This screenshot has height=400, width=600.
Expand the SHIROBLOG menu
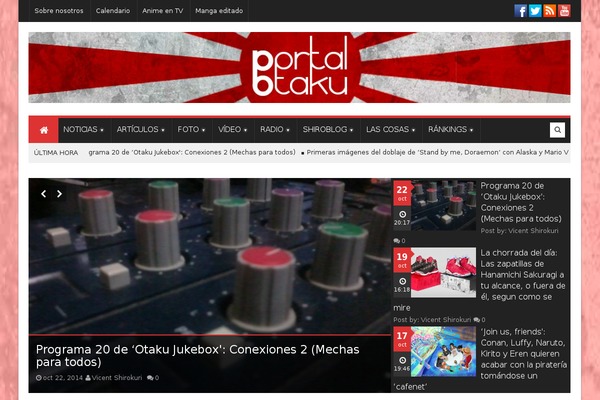point(328,130)
